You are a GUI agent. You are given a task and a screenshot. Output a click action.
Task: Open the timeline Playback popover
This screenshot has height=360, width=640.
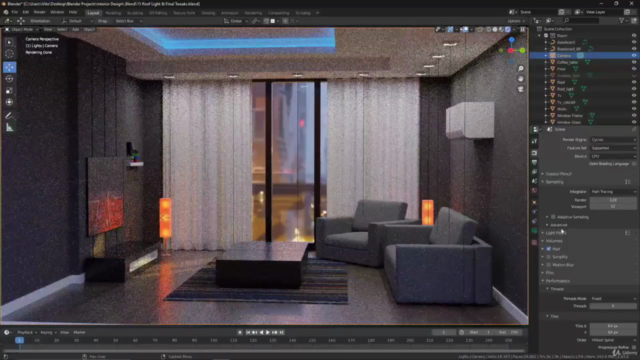pos(27,333)
